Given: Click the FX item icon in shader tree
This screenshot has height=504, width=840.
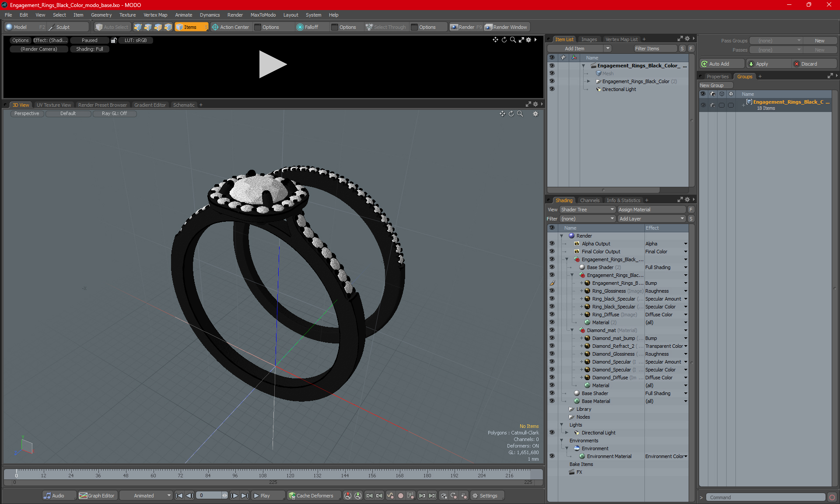Looking at the screenshot, I should (x=572, y=472).
